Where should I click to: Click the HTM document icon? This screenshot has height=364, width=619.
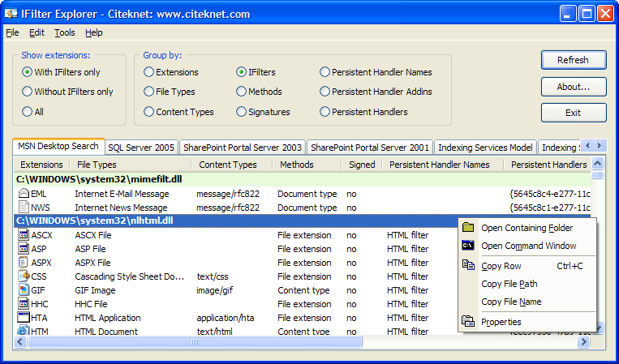tap(24, 331)
